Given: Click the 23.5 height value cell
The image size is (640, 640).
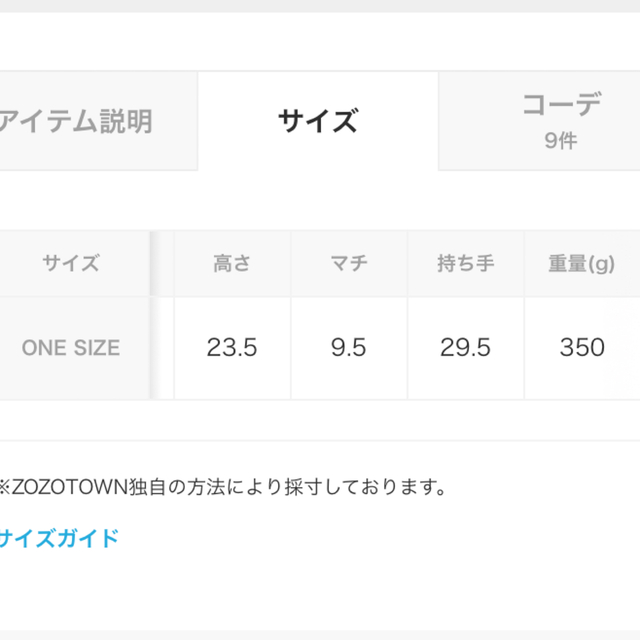Looking at the screenshot, I should 232,348.
